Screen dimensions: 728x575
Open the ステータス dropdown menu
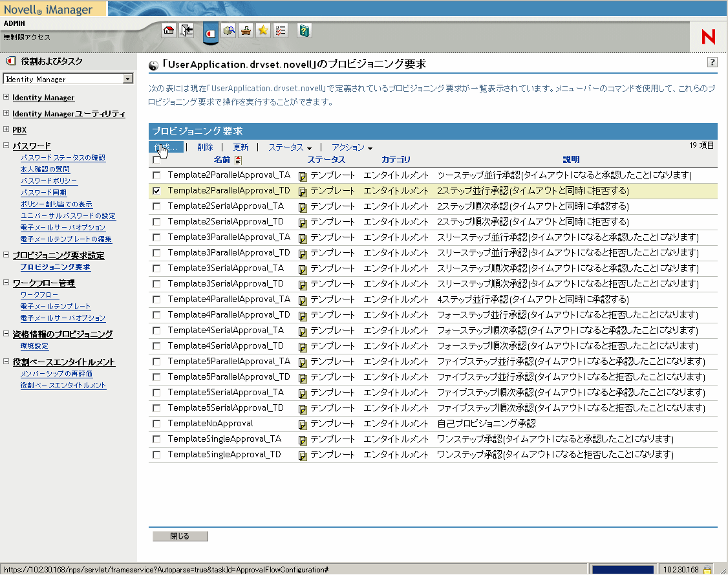tap(290, 147)
